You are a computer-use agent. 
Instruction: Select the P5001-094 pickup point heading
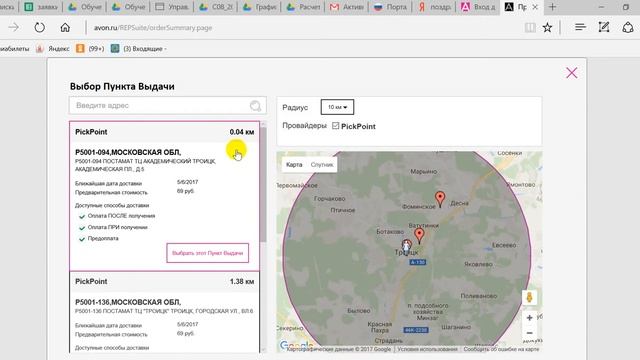pyautogui.click(x=128, y=152)
